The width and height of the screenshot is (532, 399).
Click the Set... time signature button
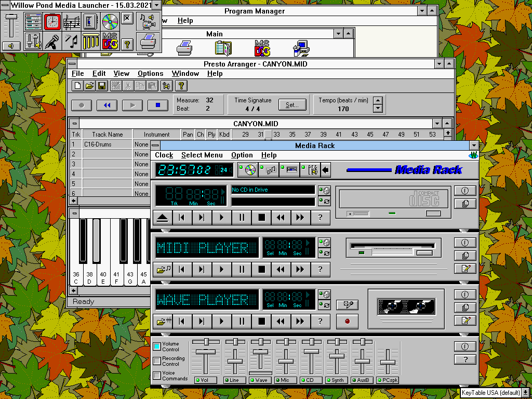[x=292, y=105]
